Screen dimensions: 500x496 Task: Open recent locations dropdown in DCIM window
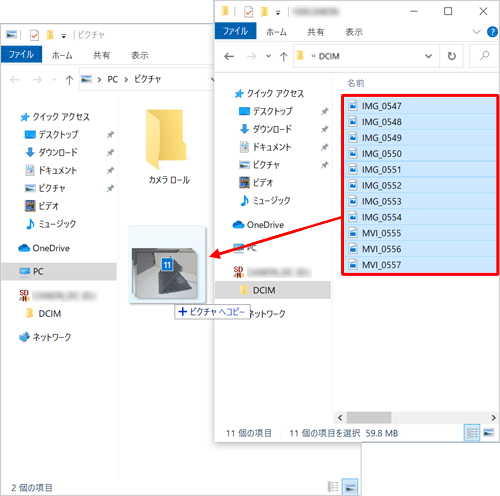[268, 56]
